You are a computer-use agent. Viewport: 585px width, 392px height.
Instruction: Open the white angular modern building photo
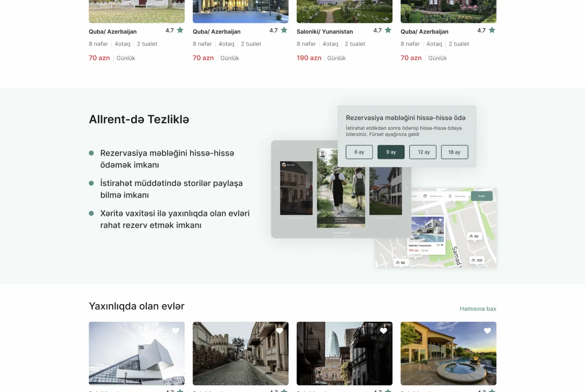click(x=137, y=353)
